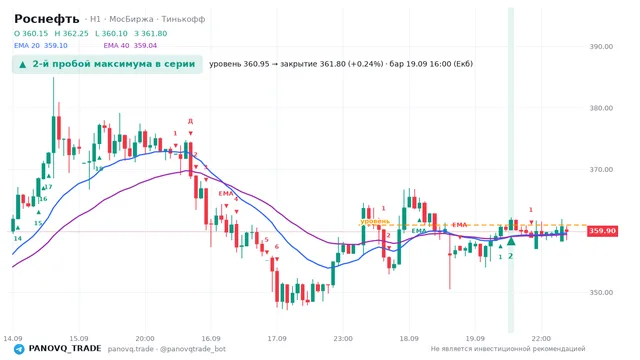640x360 pixels.
Task: Click the red 'EMA' label near signal 4
Action: pyautogui.click(x=226, y=193)
